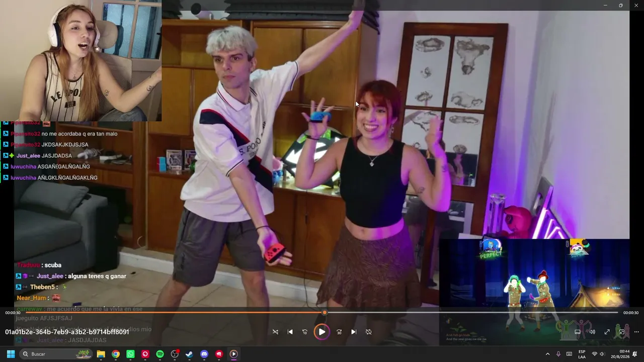Jump to the next track
The width and height of the screenshot is (644, 362).
tap(354, 332)
